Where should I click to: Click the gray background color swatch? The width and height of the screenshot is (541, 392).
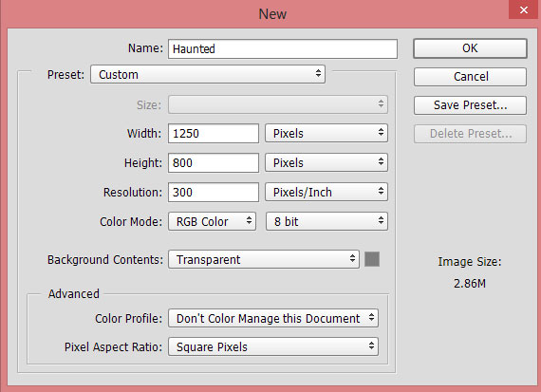click(372, 259)
